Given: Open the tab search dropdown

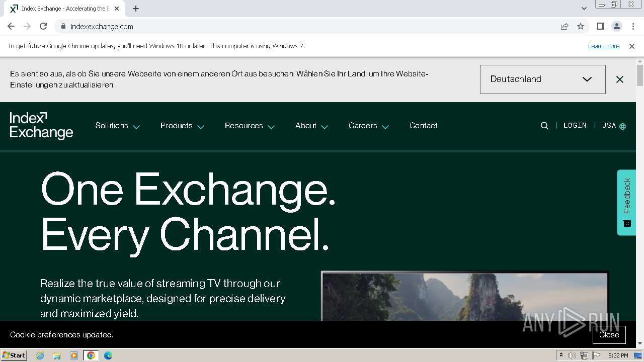Looking at the screenshot, I should (584, 9).
